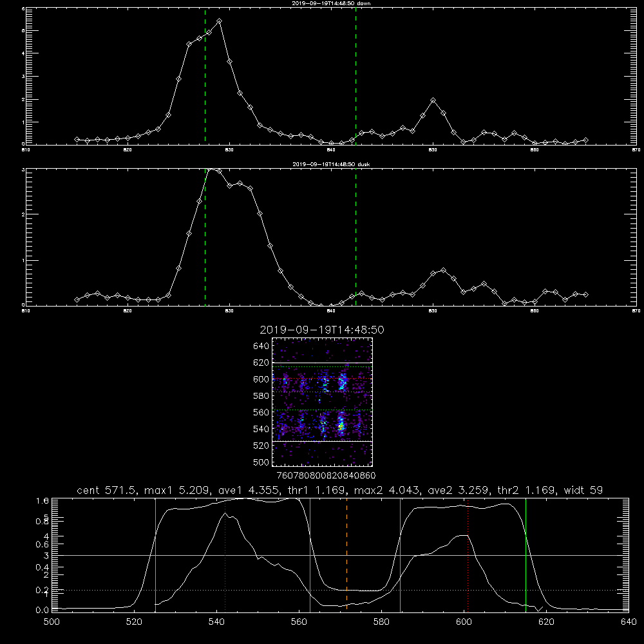Click bottom plot x-axis label "540"
Screen dimensions: 644x644
click(x=216, y=622)
